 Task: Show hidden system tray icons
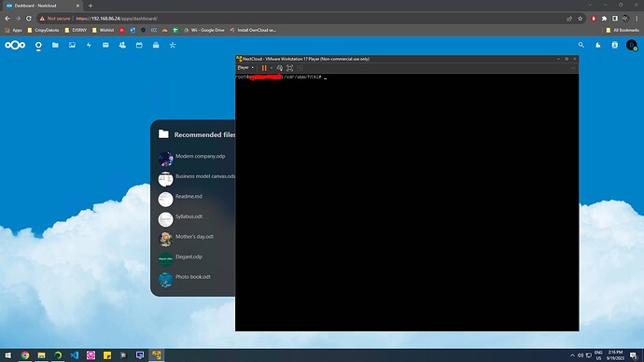coord(572,355)
